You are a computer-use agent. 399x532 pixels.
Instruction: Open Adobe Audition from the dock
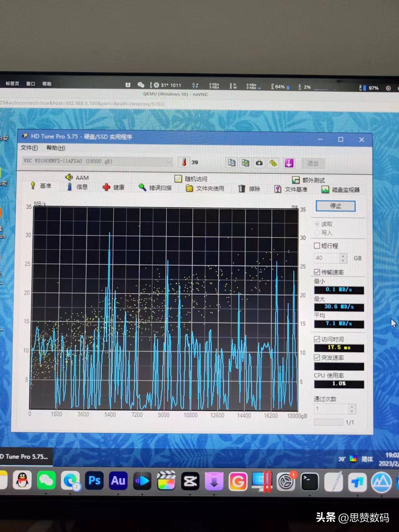click(118, 481)
